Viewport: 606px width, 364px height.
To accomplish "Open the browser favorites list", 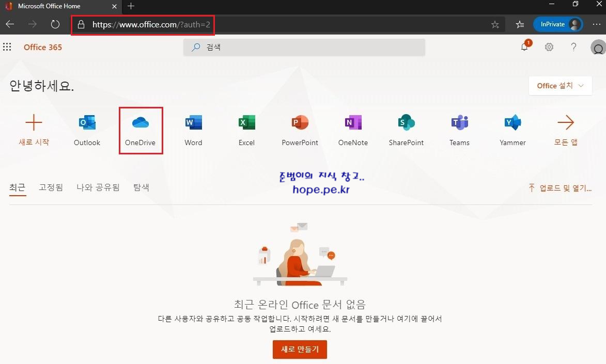I will [x=520, y=24].
